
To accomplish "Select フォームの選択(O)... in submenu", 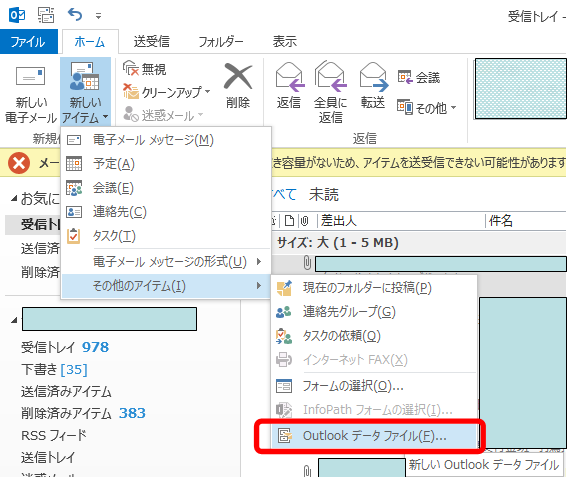I will pyautogui.click(x=374, y=386).
